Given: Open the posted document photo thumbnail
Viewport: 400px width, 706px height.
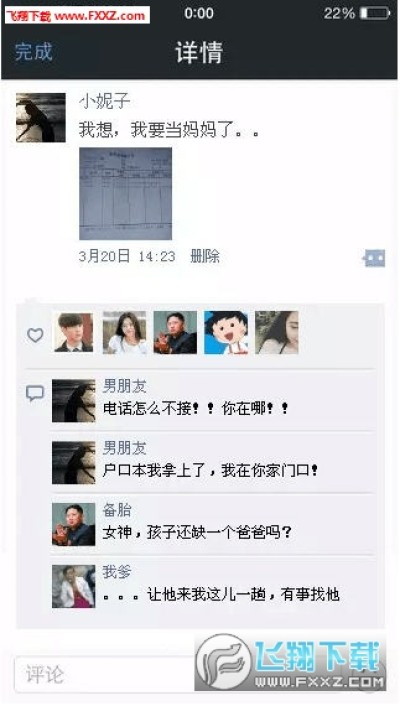Looking at the screenshot, I should point(125,194).
